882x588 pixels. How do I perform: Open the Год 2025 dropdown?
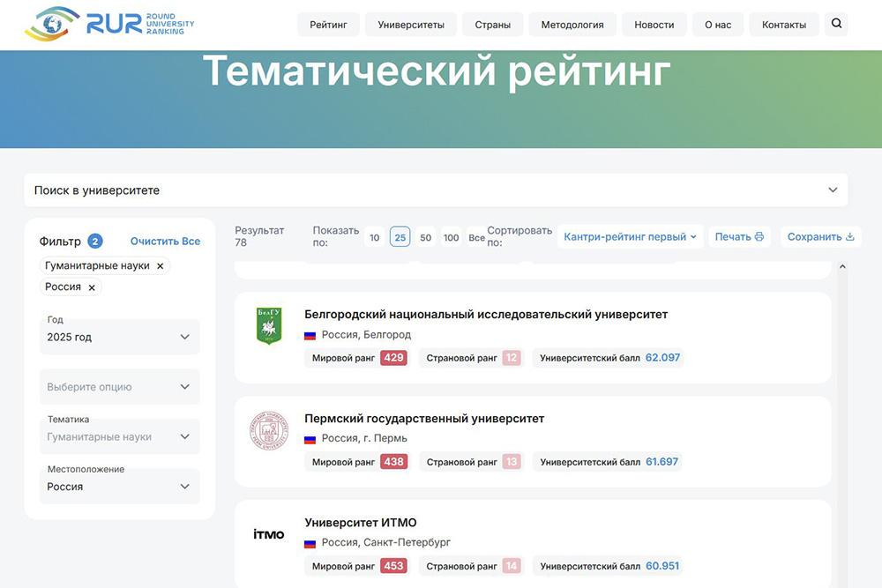coord(120,337)
